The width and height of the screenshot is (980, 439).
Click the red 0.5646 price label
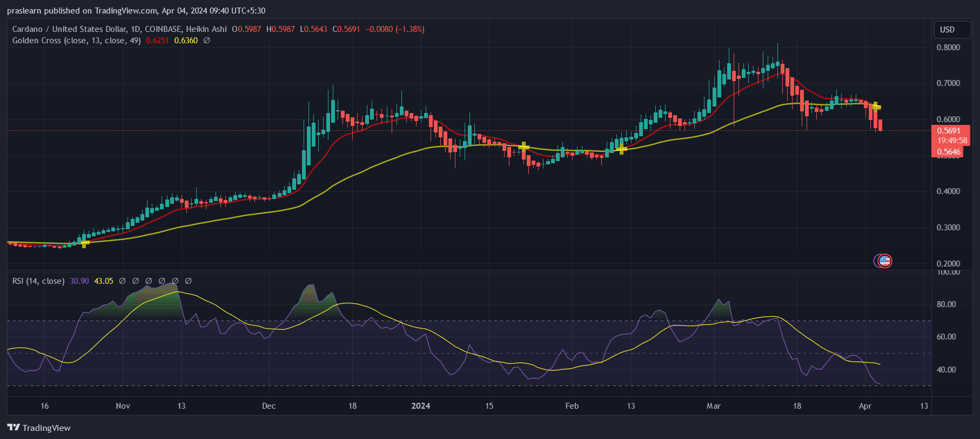point(949,152)
